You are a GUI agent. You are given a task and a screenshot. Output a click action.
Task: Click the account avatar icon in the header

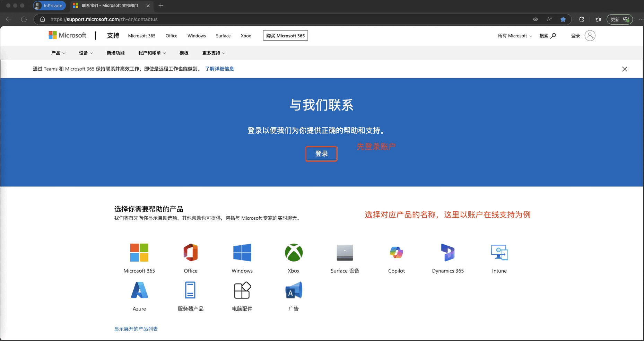click(590, 36)
